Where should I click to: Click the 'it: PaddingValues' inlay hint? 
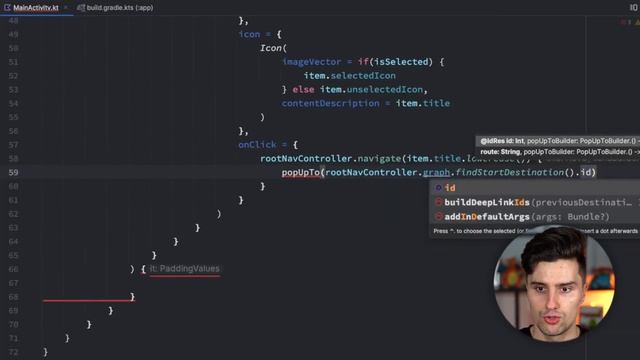184,269
